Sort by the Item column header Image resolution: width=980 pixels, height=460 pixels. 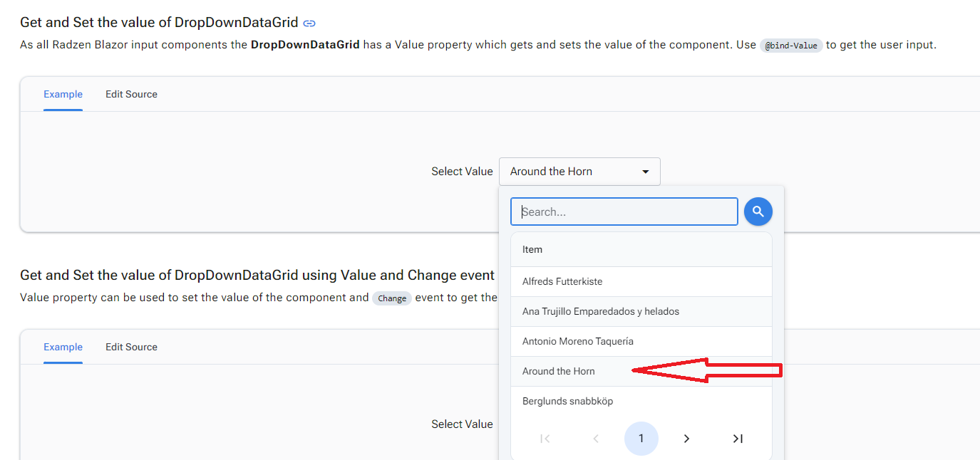click(641, 250)
